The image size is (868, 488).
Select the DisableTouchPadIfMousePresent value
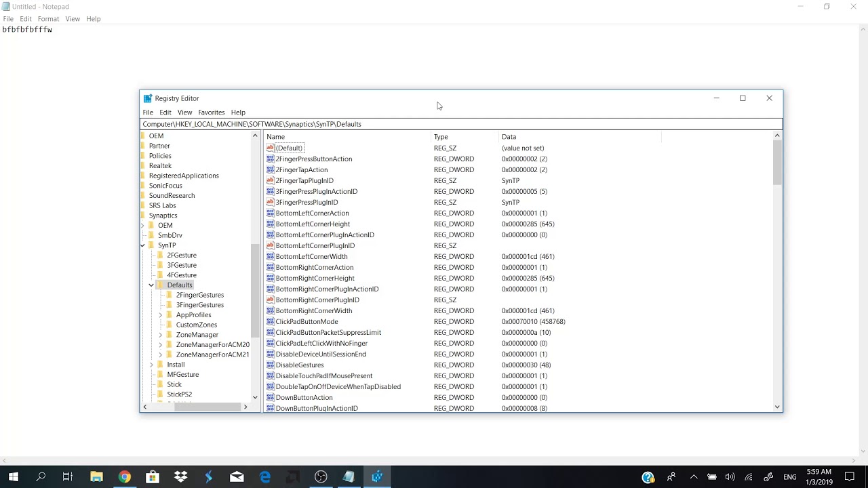coord(324,375)
